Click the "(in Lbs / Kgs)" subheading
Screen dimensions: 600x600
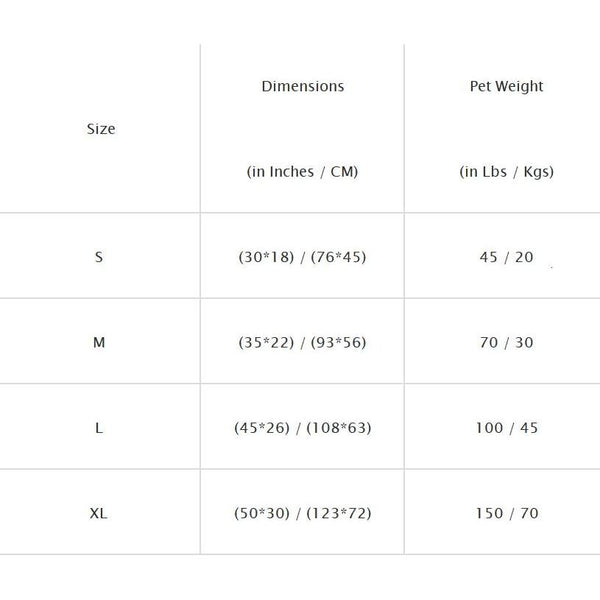point(506,171)
